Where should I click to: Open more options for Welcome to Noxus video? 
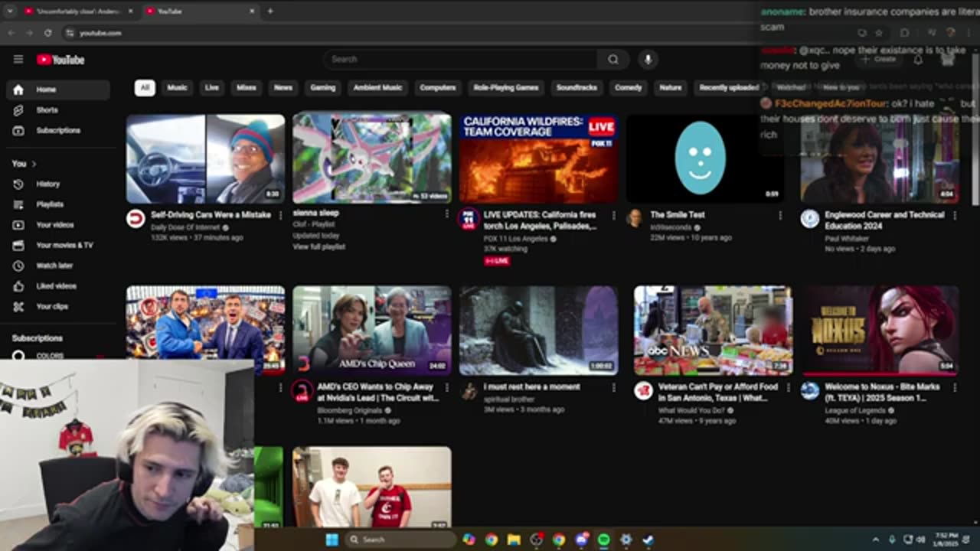[955, 388]
